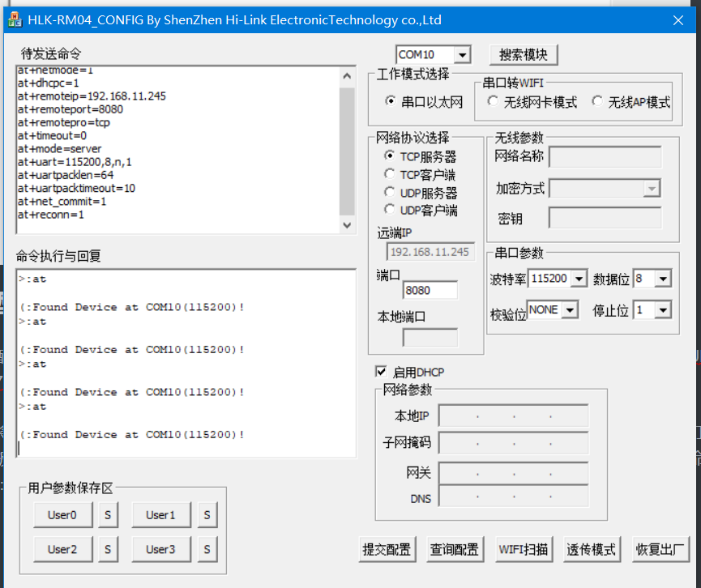Click the HLK-RM04 title bar application icon

(15, 19)
